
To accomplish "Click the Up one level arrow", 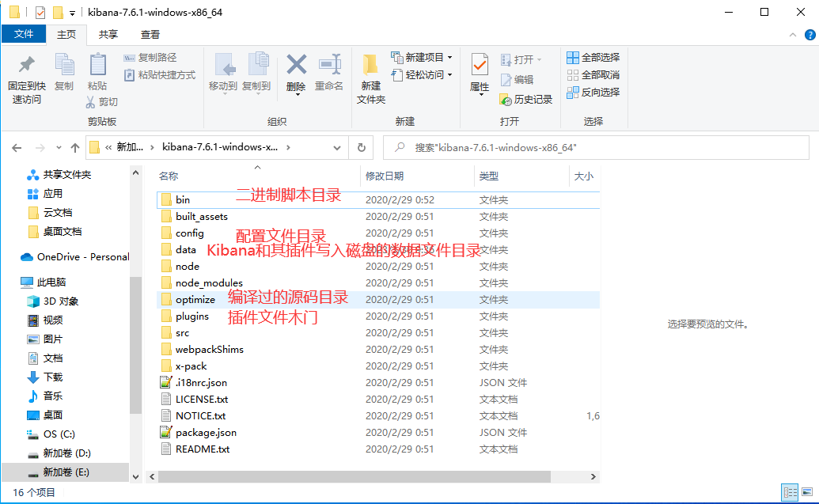I will coord(75,148).
